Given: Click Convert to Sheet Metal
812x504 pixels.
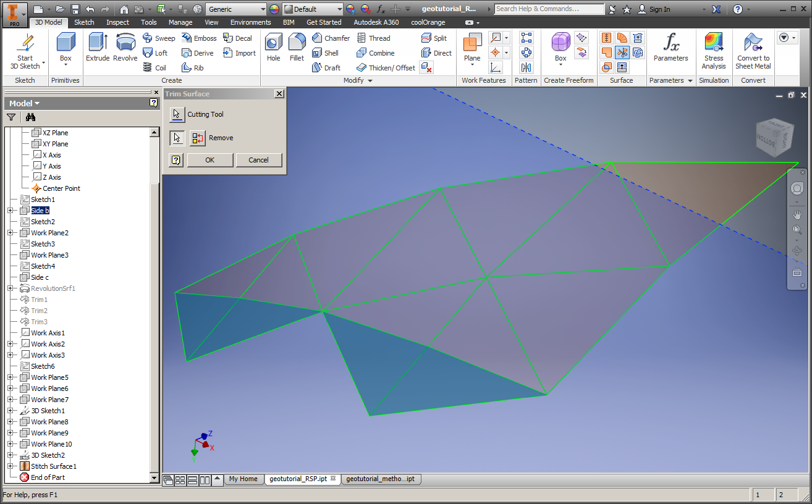Looking at the screenshot, I should pyautogui.click(x=753, y=51).
